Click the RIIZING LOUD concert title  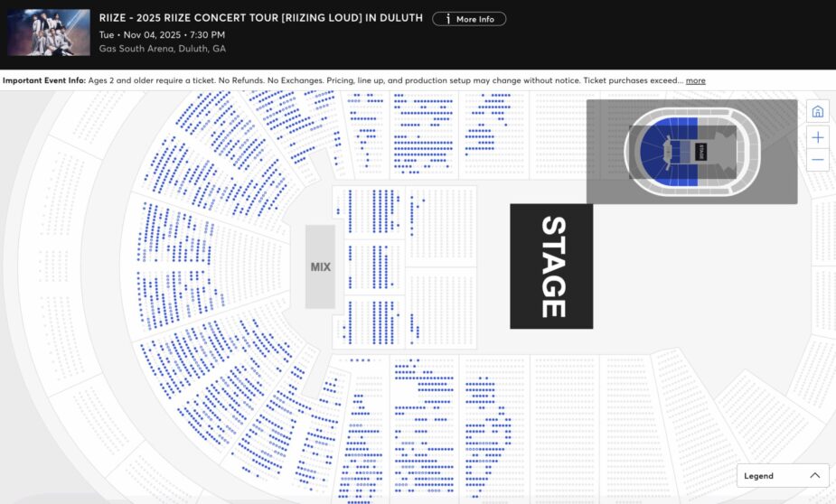(261, 18)
